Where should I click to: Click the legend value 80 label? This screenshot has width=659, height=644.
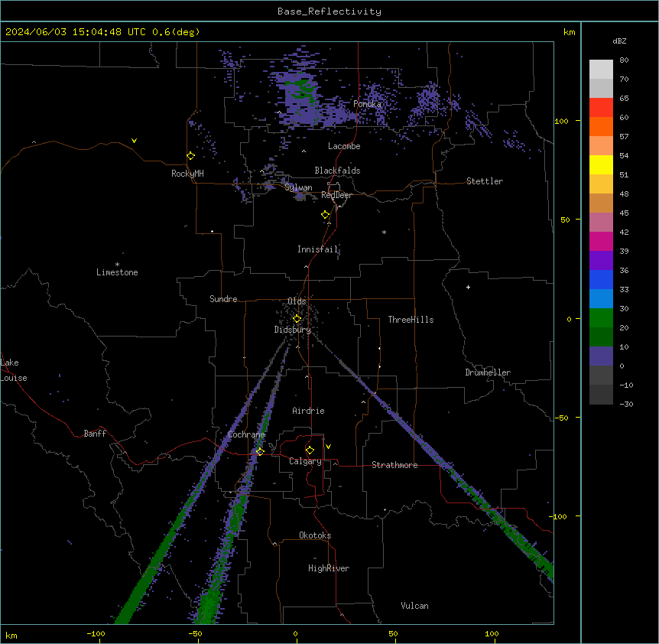(624, 60)
